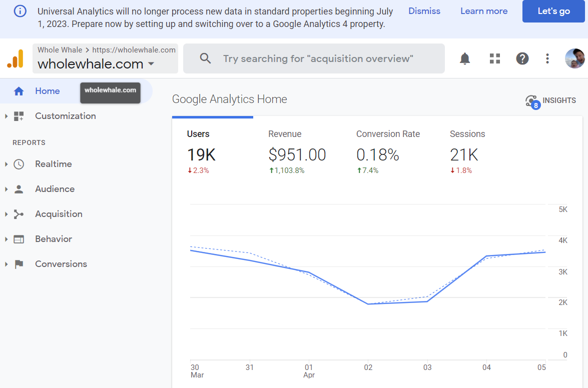
Task: Click the Whole Whale account breadcrumb
Action: coord(60,50)
